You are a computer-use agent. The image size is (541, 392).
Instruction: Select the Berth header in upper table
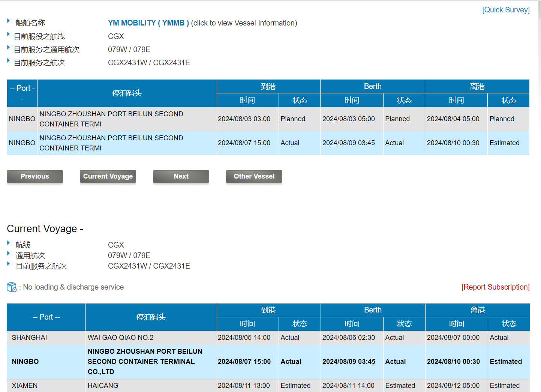point(373,86)
